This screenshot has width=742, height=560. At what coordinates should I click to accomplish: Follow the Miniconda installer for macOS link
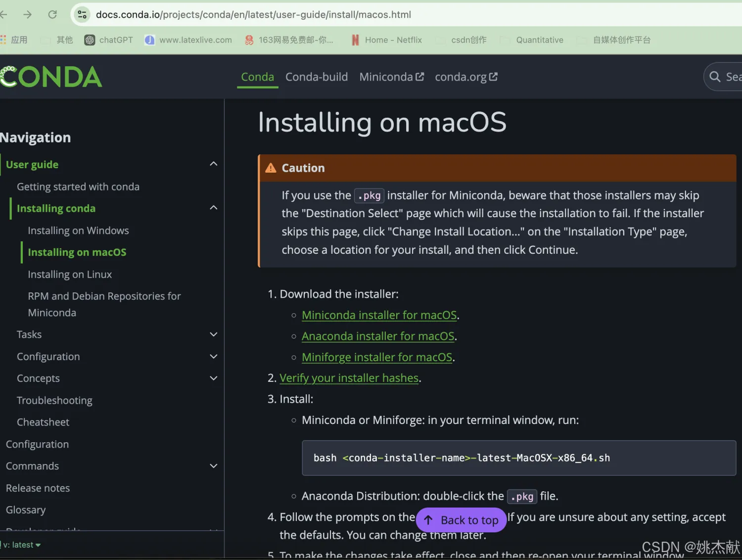point(379,315)
